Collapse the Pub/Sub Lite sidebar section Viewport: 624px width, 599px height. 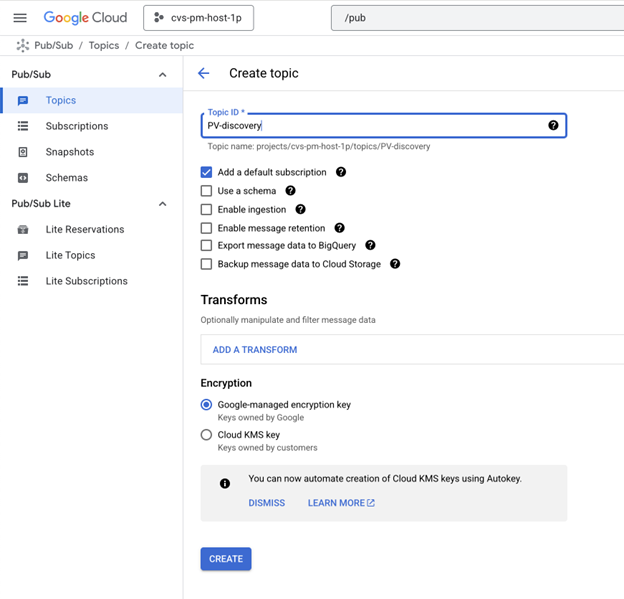163,204
